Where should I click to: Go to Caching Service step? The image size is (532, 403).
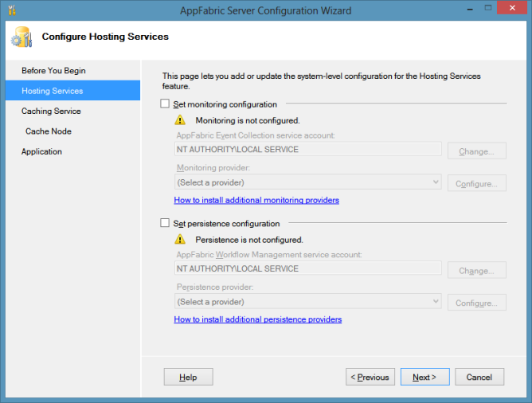pyautogui.click(x=51, y=112)
